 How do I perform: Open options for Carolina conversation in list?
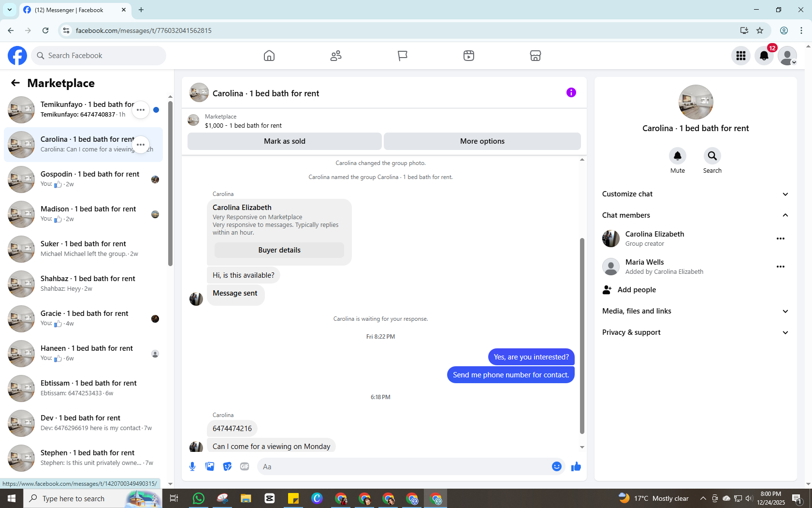tap(141, 145)
